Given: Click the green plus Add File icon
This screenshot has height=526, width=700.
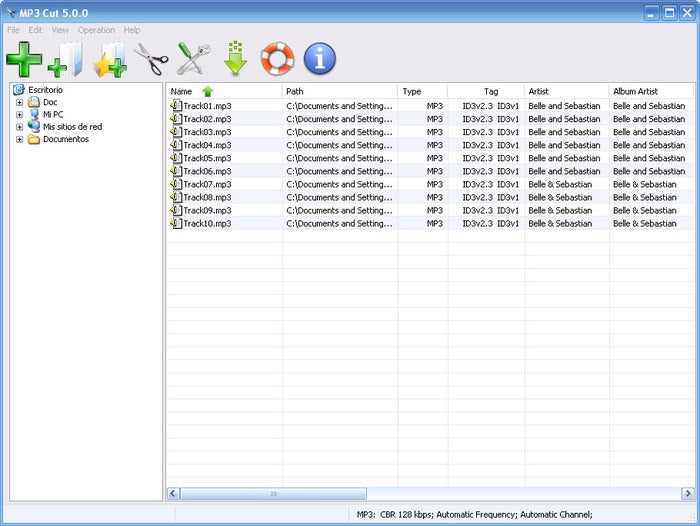Looking at the screenshot, I should coord(24,59).
